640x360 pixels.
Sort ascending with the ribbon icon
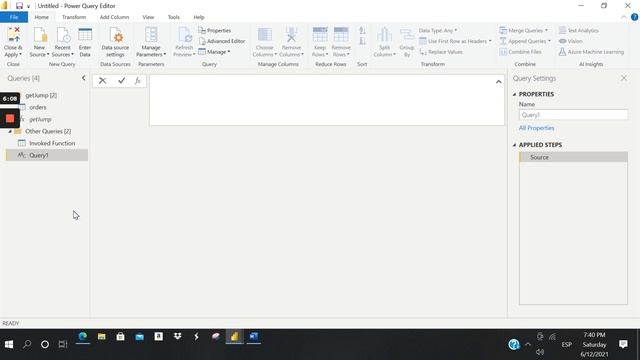click(x=362, y=30)
